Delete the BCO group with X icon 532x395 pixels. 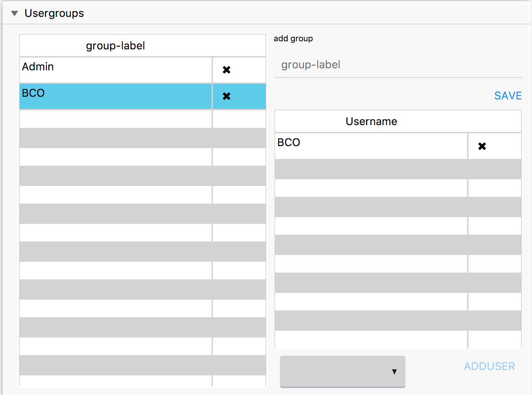[x=226, y=96]
